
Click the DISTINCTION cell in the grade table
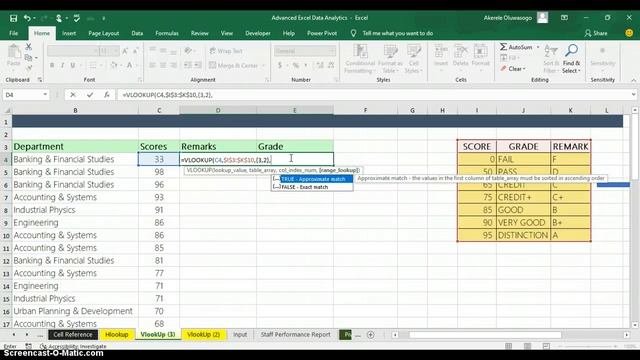523,236
